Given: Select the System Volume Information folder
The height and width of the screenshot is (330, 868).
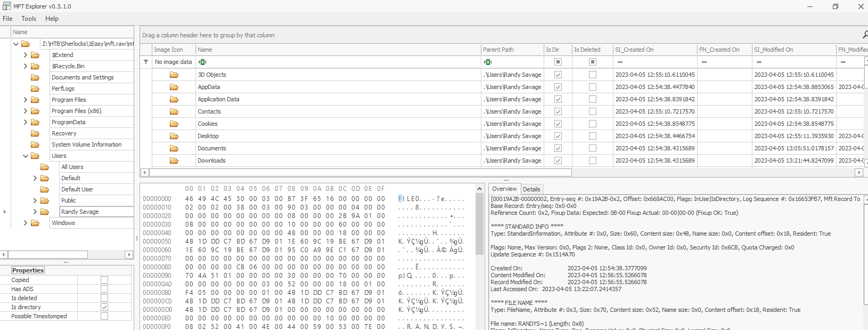Looking at the screenshot, I should [x=86, y=144].
